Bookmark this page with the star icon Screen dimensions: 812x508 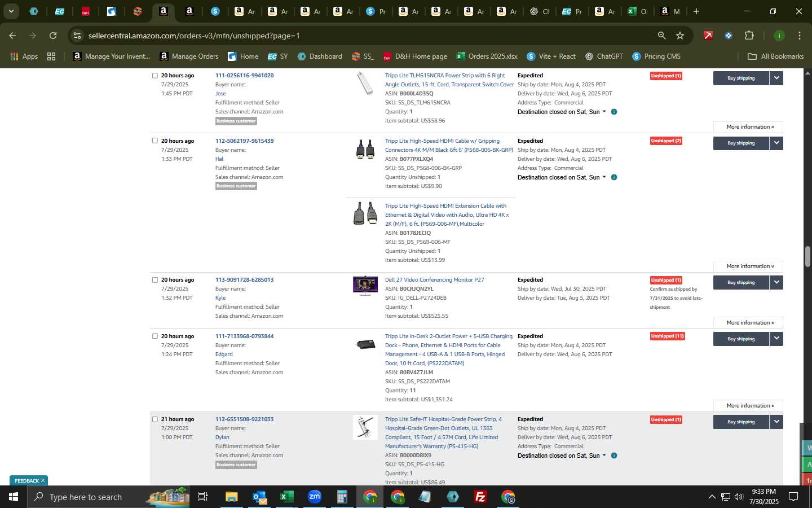pos(680,36)
